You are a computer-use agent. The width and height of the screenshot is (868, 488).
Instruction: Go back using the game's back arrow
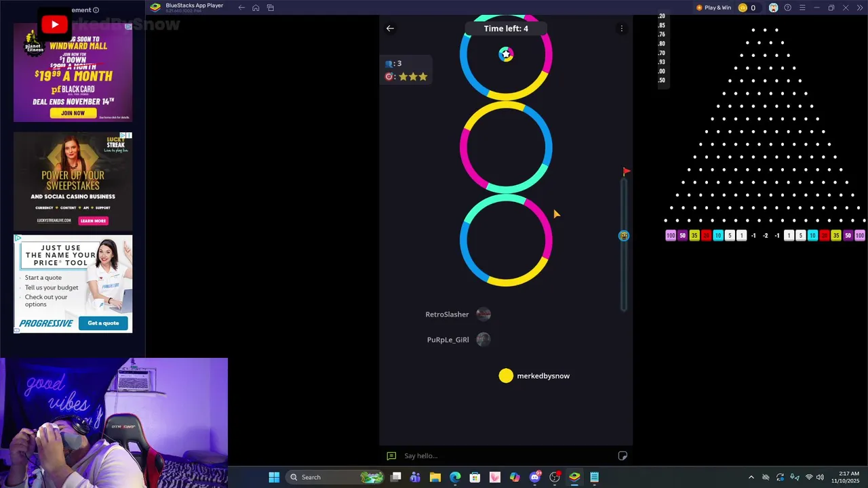[x=390, y=28]
